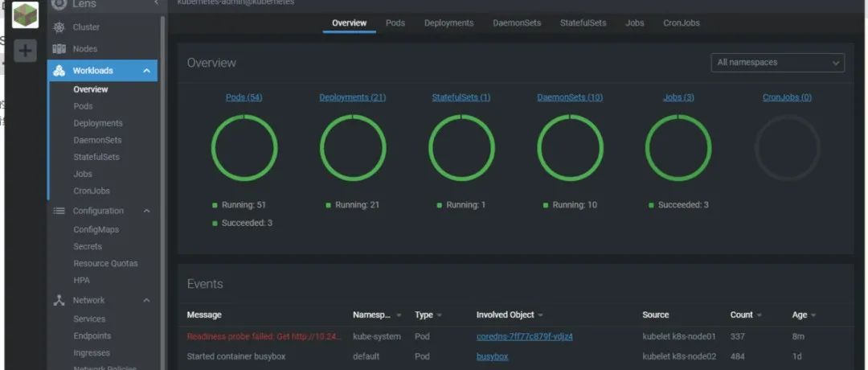Collapse the Workloads section chevron
The width and height of the screenshot is (868, 370).
coord(147,71)
